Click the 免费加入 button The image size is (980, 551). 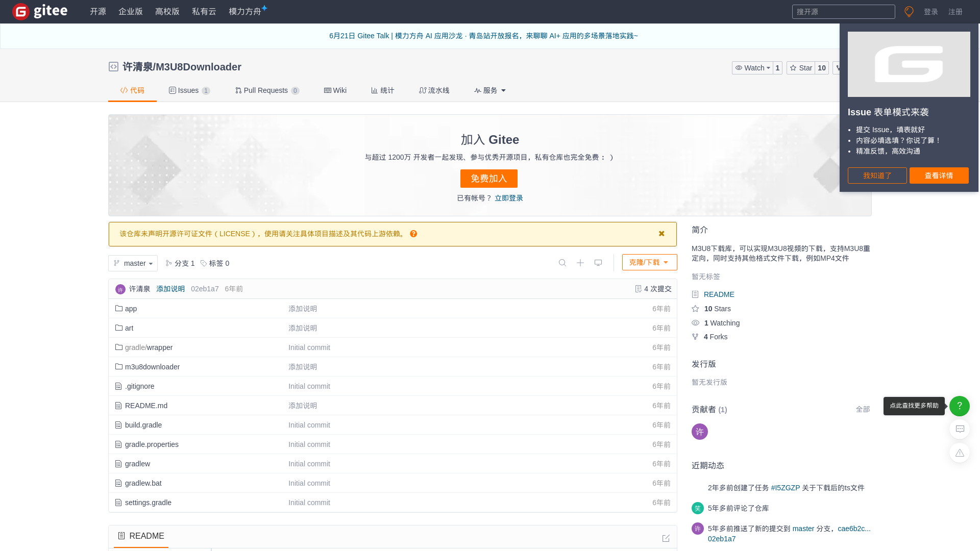tap(488, 179)
